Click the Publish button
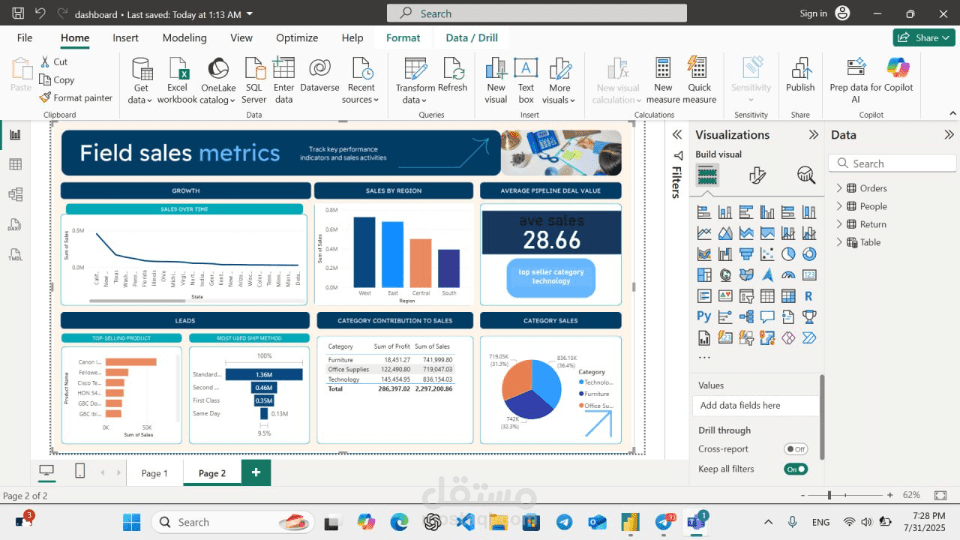The height and width of the screenshot is (540, 960). pyautogui.click(x=800, y=75)
